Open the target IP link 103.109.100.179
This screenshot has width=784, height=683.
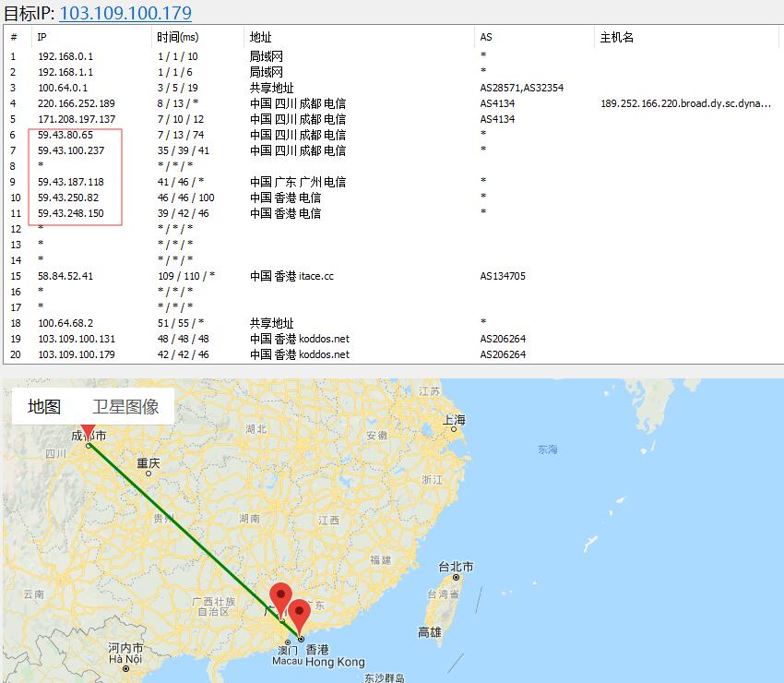[x=125, y=13]
